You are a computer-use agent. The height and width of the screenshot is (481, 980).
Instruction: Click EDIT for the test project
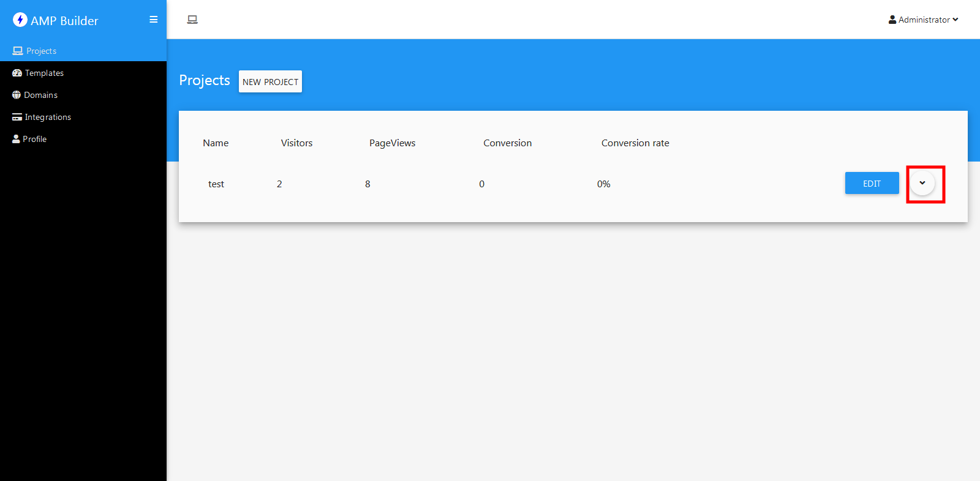[x=872, y=183]
